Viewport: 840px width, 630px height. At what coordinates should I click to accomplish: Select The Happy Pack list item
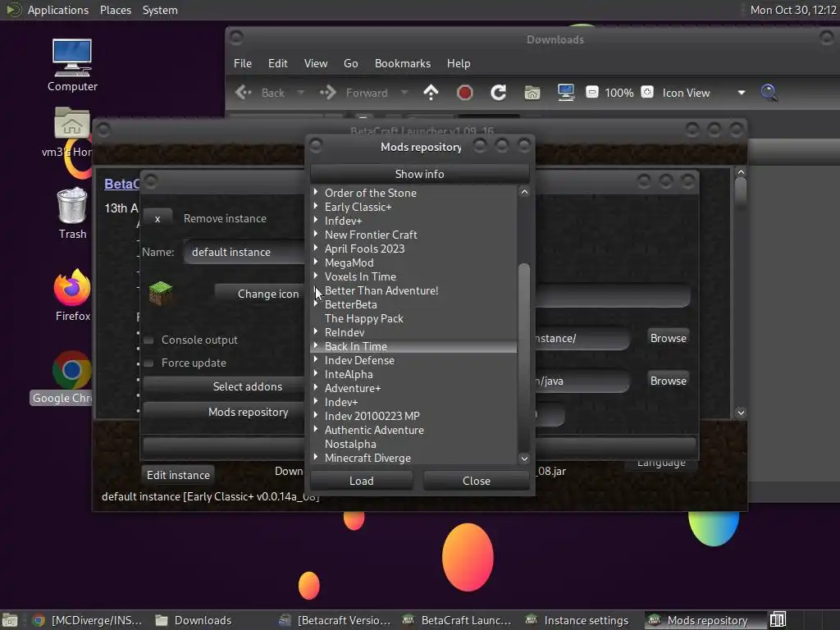tap(363, 318)
